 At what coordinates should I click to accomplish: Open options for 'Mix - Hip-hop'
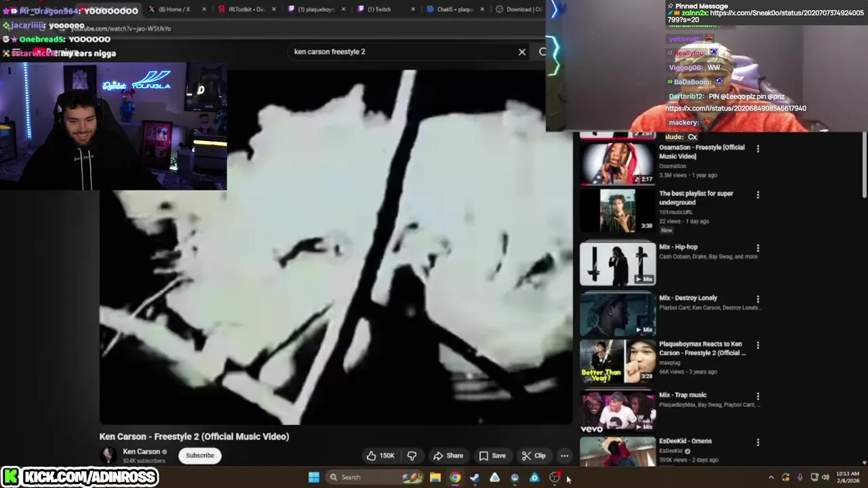point(758,248)
